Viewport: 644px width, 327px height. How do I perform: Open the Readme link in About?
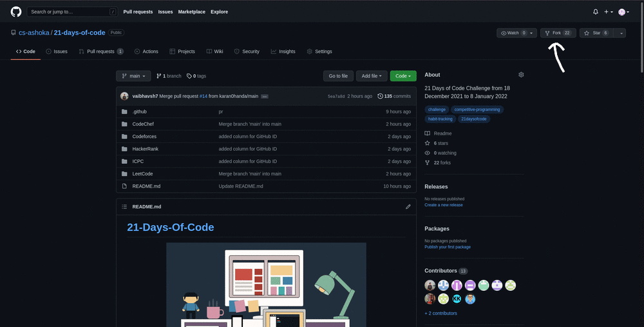(438, 134)
